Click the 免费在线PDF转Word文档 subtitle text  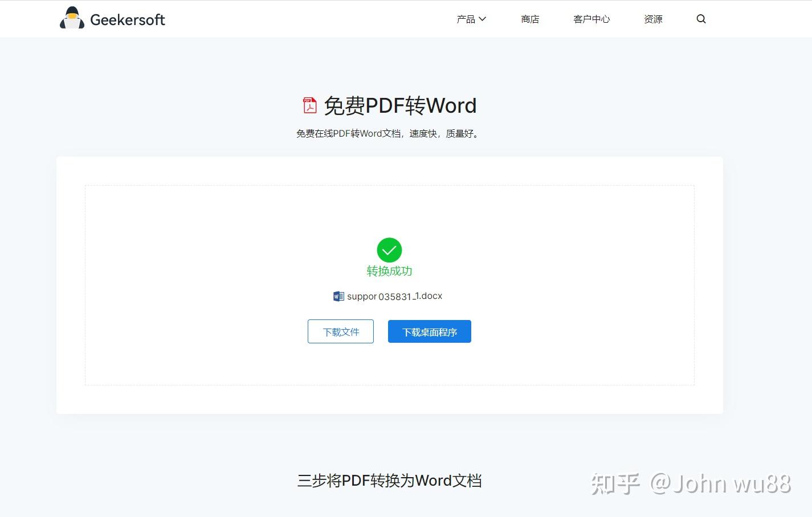pos(389,134)
